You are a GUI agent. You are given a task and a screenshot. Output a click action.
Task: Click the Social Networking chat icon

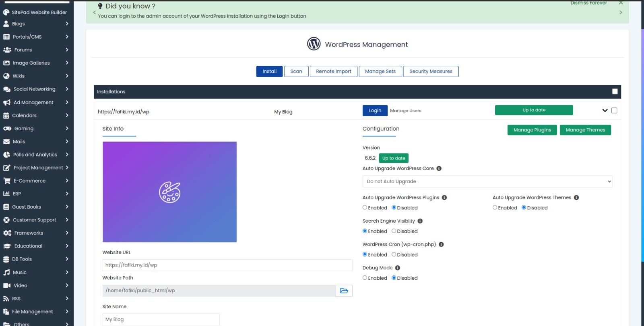coord(7,89)
